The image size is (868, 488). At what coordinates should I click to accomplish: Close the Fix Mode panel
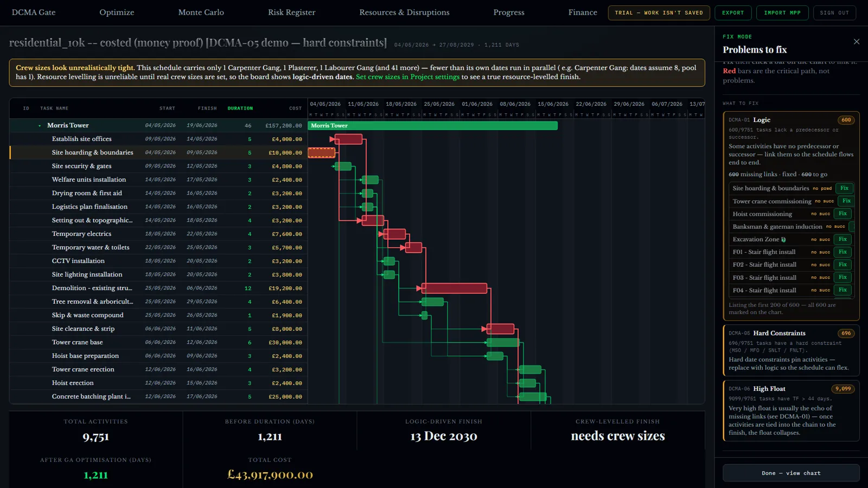[857, 42]
